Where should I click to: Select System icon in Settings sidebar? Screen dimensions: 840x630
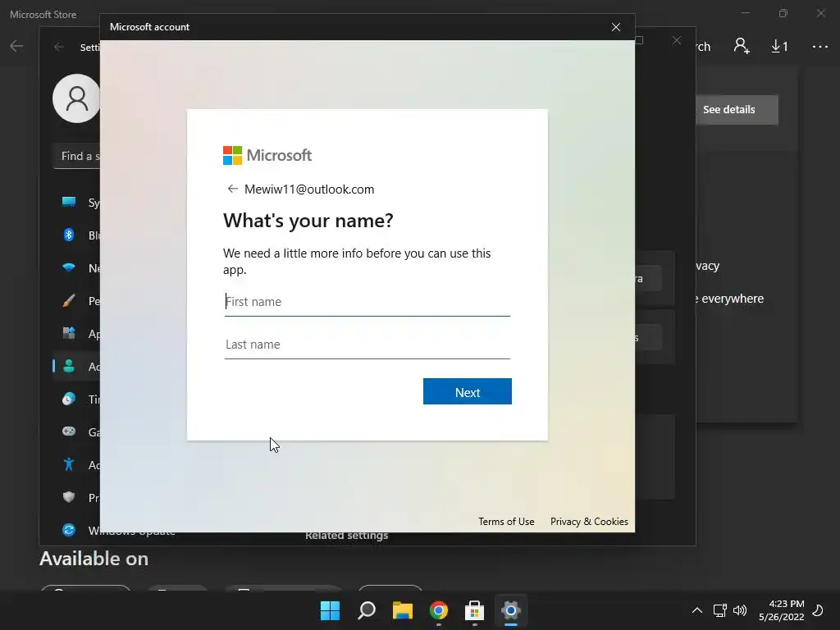click(69, 202)
